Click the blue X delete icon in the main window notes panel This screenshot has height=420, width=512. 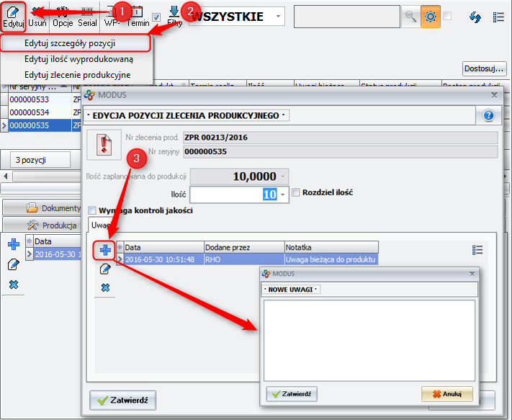pyautogui.click(x=14, y=285)
